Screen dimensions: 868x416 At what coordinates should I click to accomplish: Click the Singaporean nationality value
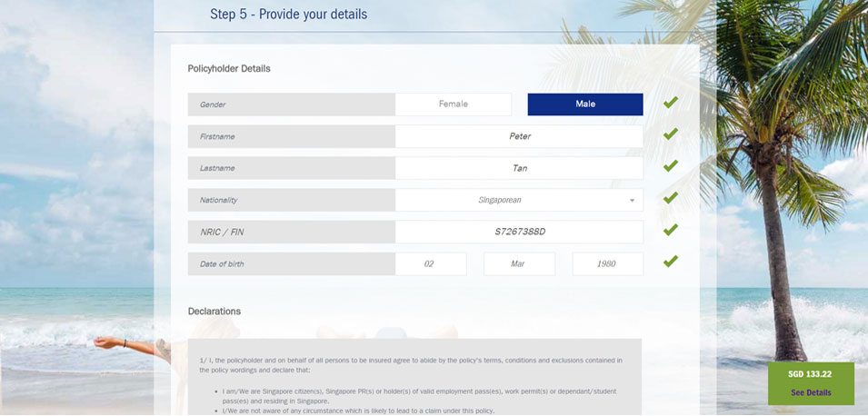pyautogui.click(x=500, y=200)
